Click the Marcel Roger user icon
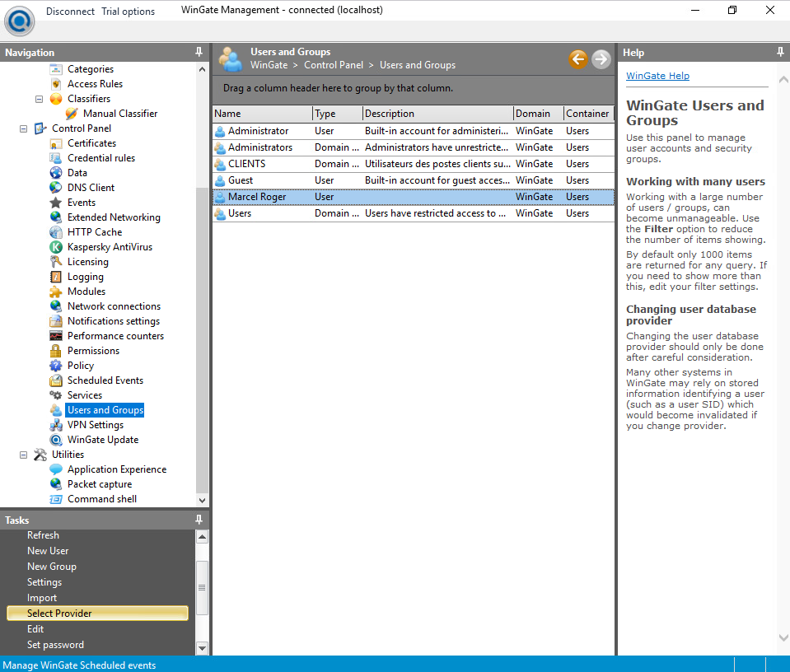 220,197
